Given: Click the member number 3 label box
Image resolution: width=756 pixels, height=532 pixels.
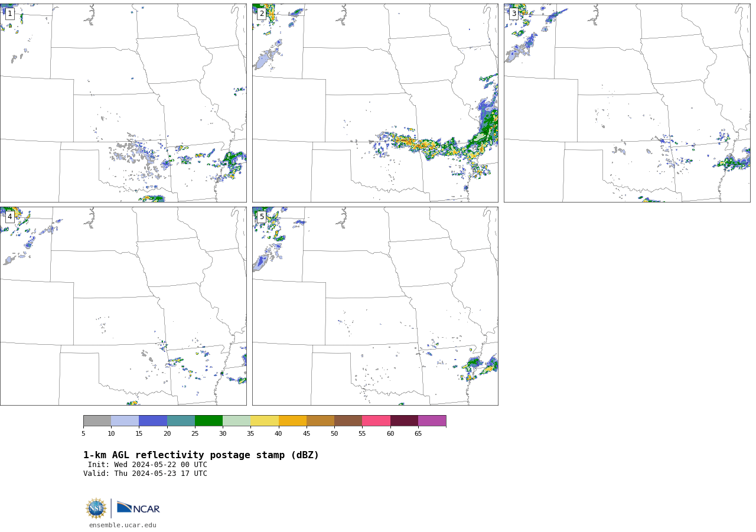Looking at the screenshot, I should point(513,14).
